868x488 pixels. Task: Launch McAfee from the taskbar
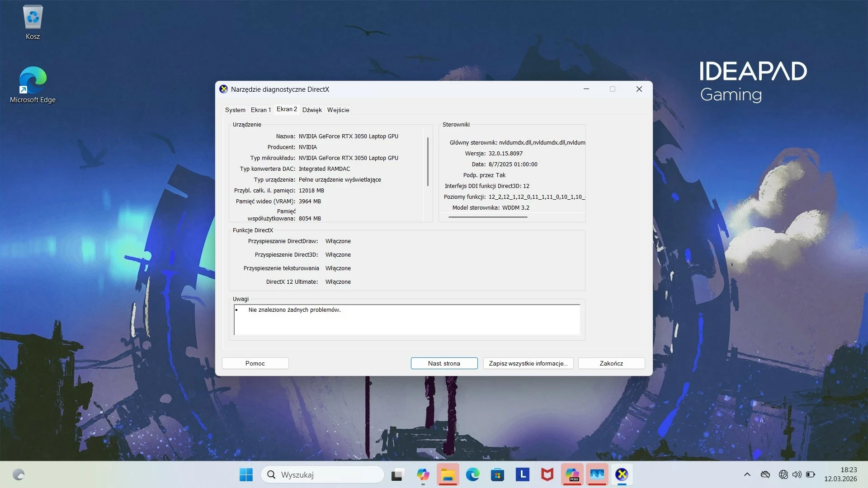(547, 474)
